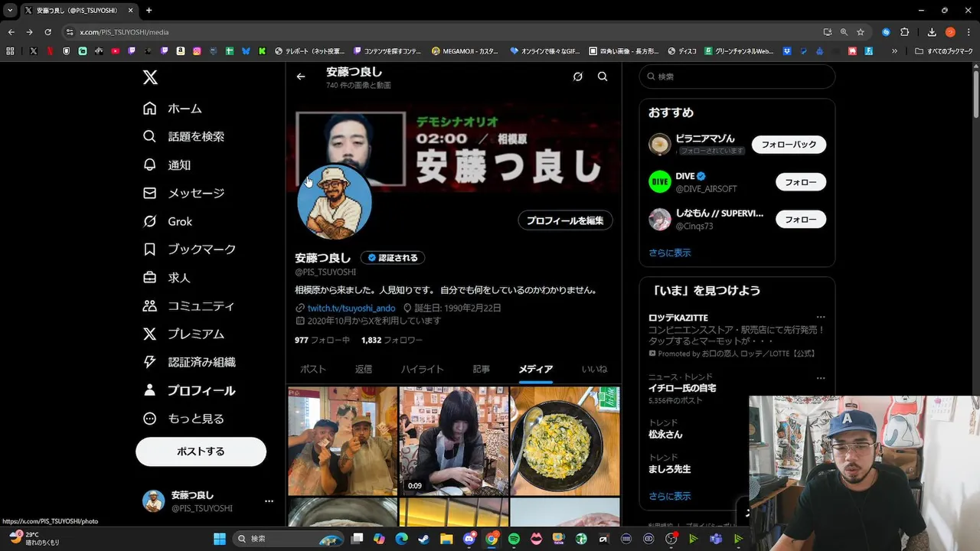
Task: Switch to the ポスト tab
Action: pyautogui.click(x=313, y=369)
